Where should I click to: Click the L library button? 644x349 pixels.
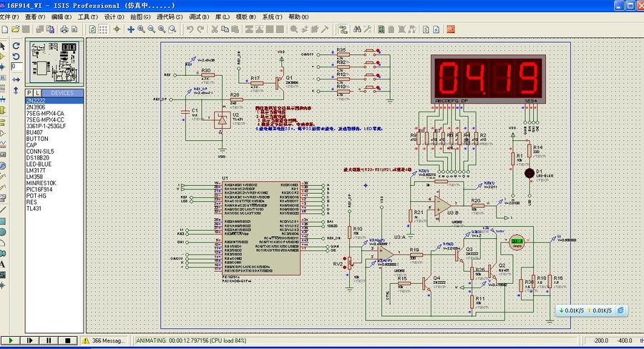tap(36, 93)
